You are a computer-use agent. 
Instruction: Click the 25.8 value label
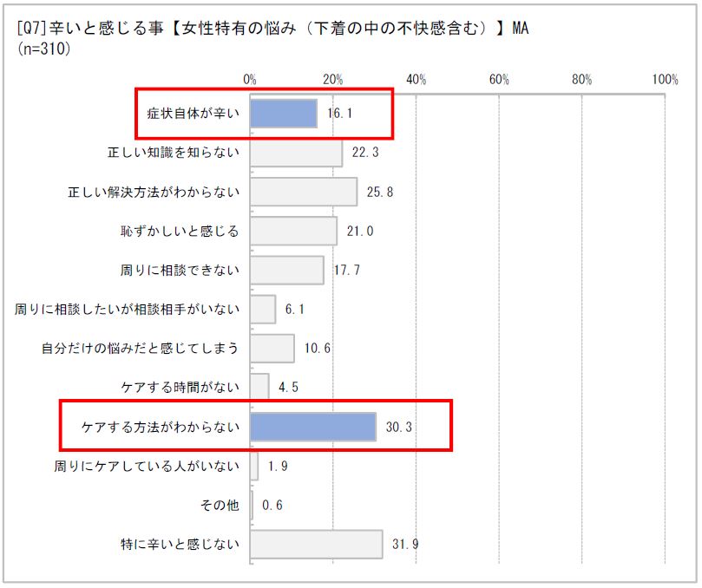[x=380, y=192]
